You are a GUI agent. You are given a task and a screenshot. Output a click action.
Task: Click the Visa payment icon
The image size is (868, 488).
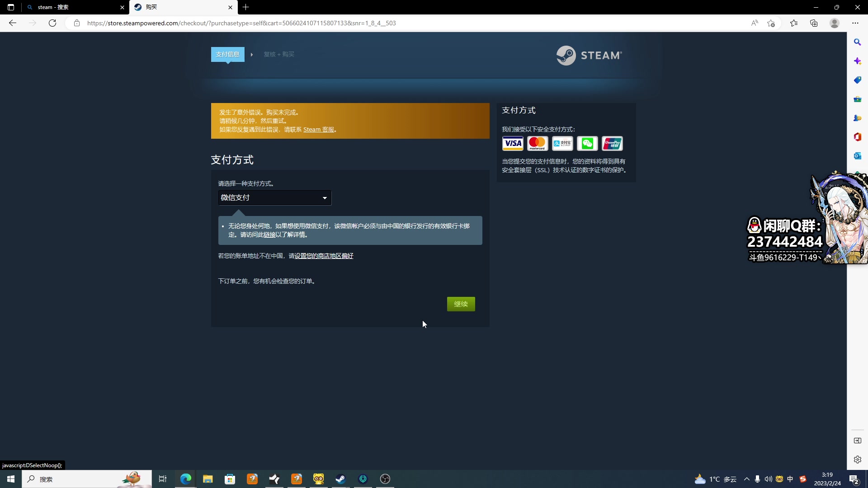pyautogui.click(x=513, y=144)
